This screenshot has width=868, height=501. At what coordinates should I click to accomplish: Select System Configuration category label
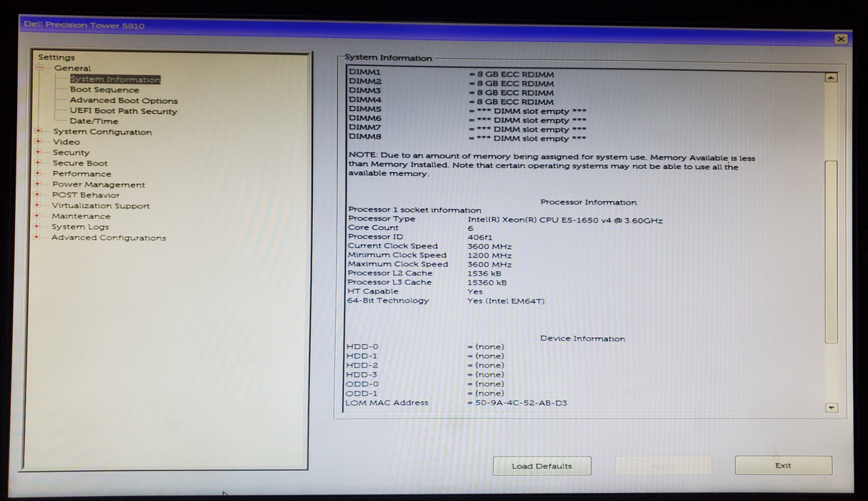(102, 132)
